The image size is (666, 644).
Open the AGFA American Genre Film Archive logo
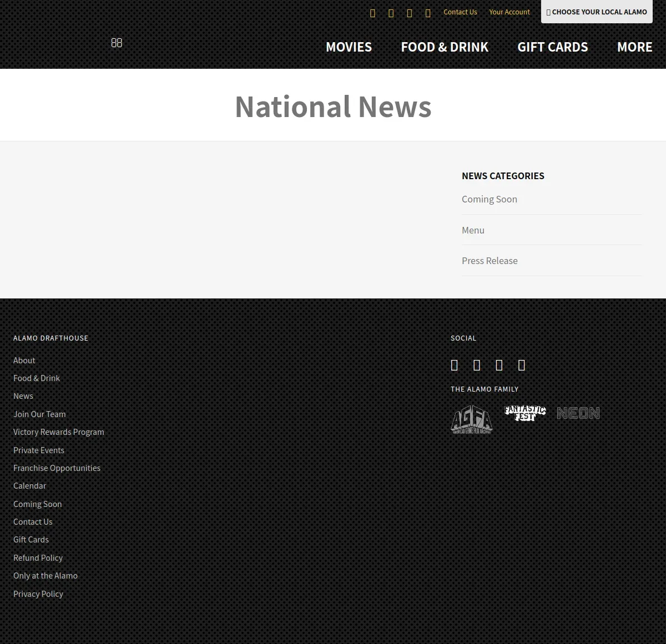pos(471,419)
